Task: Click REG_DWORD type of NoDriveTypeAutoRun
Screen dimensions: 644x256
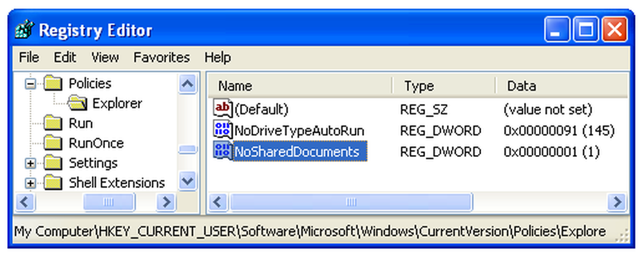Action: tap(440, 131)
